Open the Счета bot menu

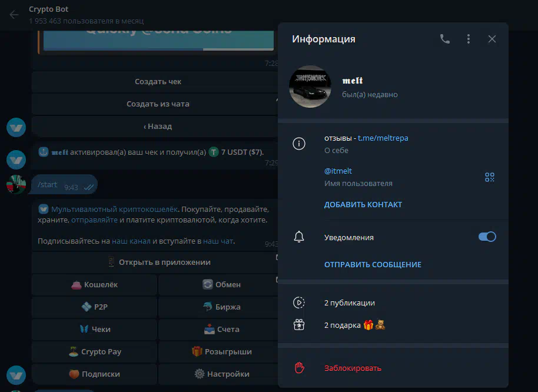(218, 329)
